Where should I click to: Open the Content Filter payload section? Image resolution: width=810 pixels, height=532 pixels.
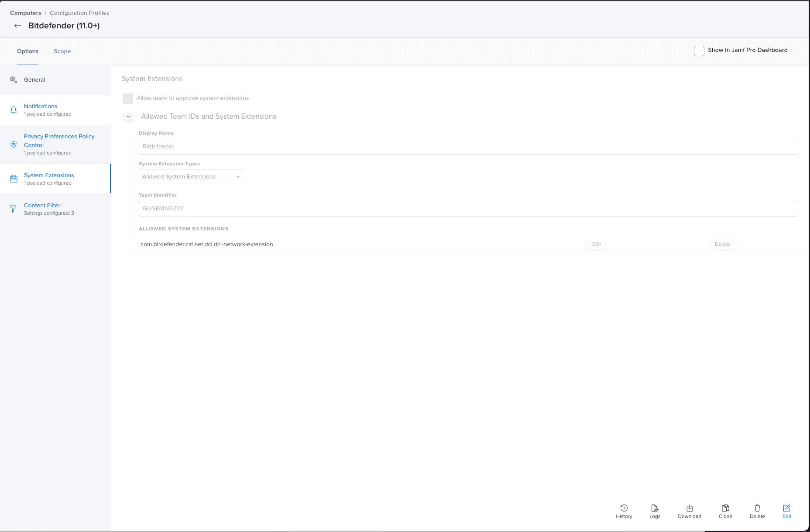click(x=55, y=209)
